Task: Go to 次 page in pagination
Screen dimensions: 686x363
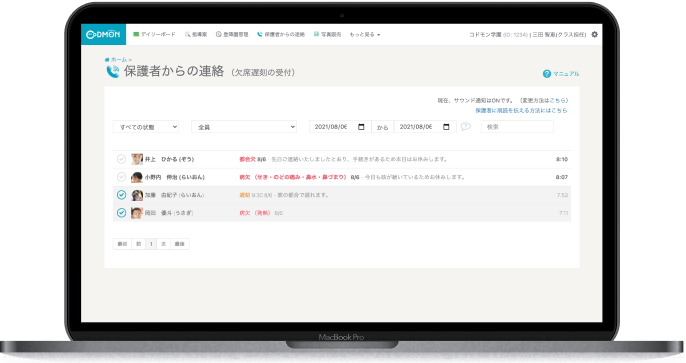Action: point(163,244)
